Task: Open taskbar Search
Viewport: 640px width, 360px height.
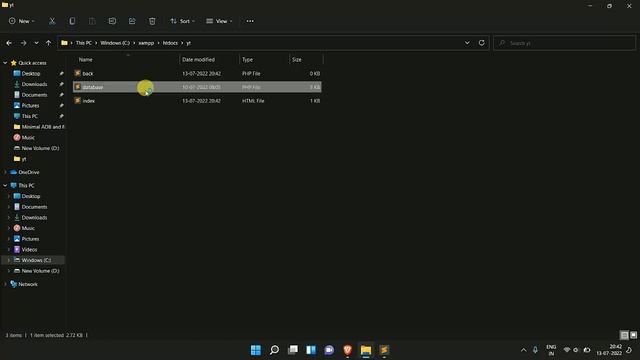Action: [274, 350]
